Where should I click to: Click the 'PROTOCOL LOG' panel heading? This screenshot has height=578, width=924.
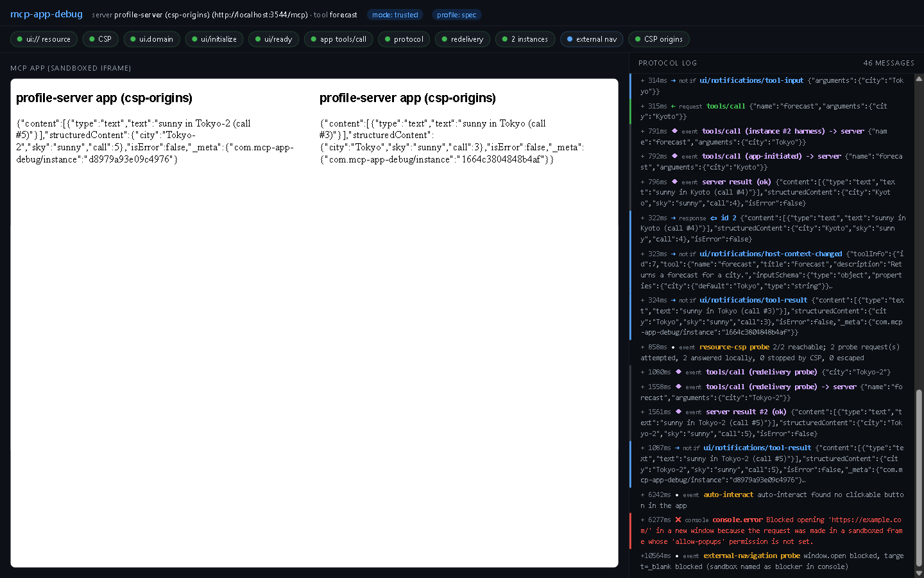point(667,63)
